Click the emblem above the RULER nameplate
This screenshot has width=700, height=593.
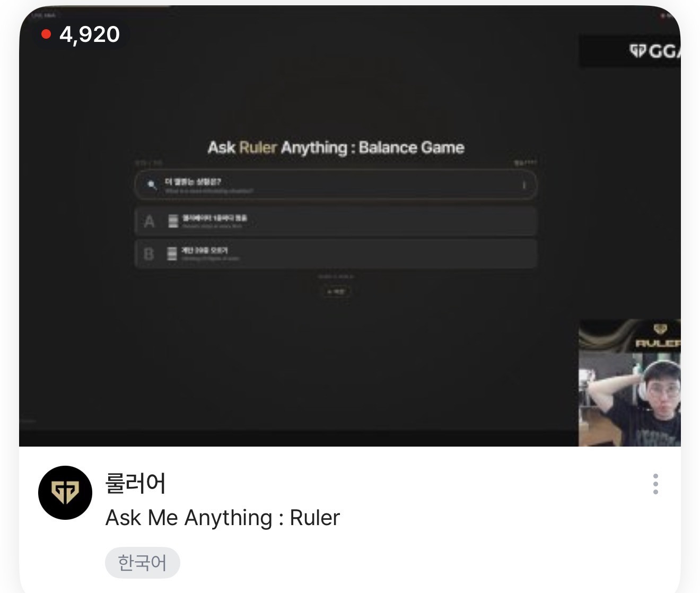click(660, 329)
